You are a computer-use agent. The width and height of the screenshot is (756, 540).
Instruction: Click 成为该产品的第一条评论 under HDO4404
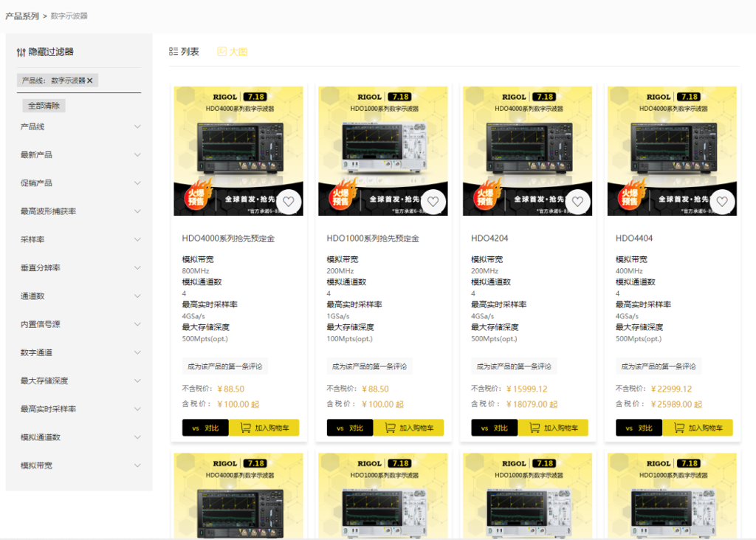[659, 366]
